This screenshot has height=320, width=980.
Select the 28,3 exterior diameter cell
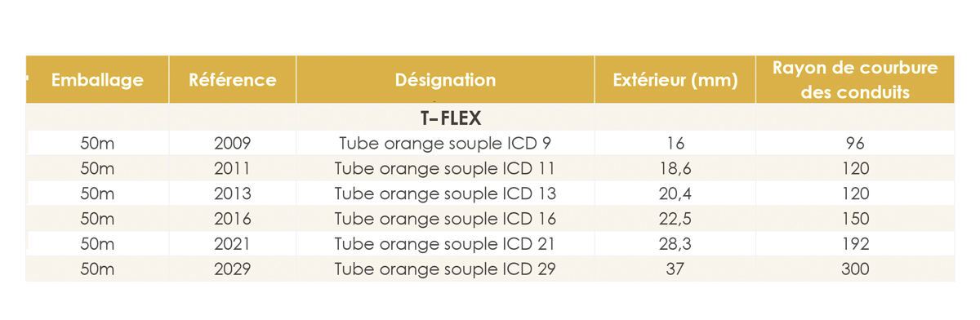point(675,244)
